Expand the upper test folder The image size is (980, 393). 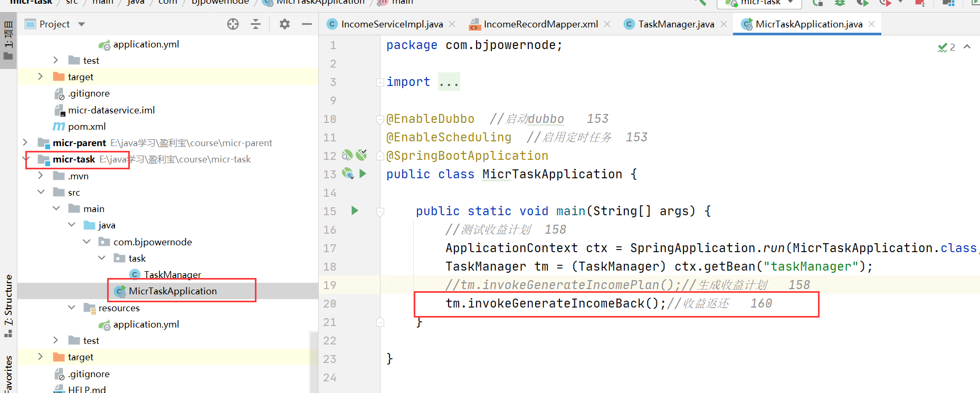tap(56, 60)
